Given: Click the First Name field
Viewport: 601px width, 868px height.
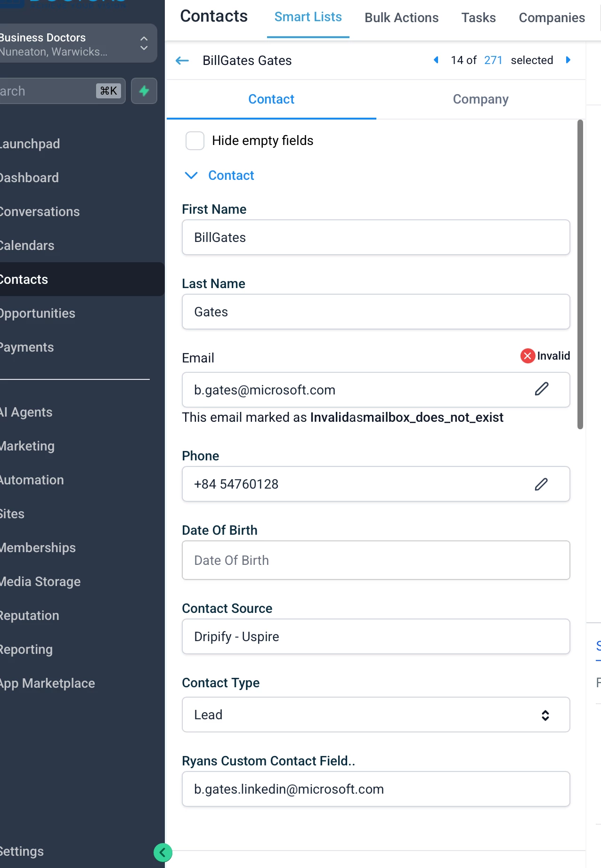Looking at the screenshot, I should pyautogui.click(x=376, y=237).
